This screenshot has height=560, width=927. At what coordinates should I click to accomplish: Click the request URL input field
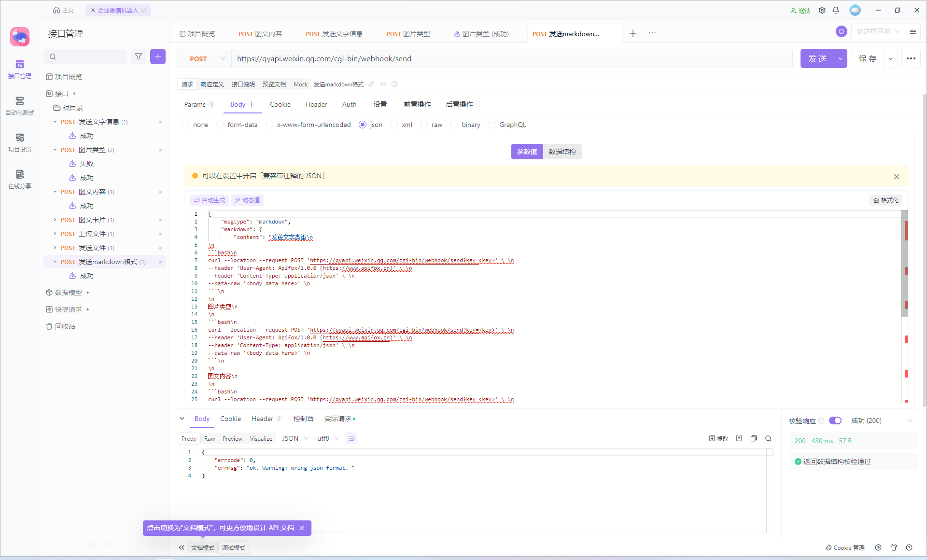(512, 58)
